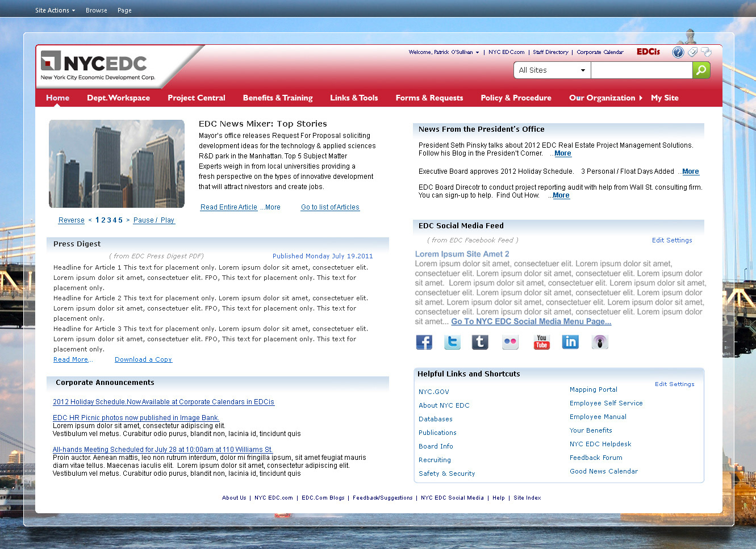Open the All Sites search scope dropdown
Viewport: 756px width, 549px height.
tap(552, 70)
